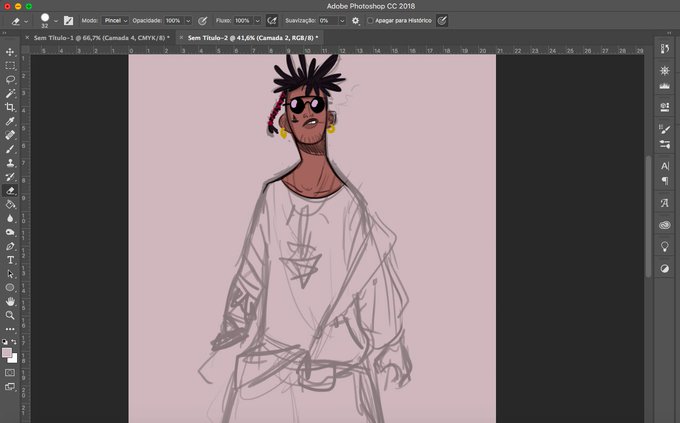Select the Move tool
The image size is (680, 423).
pos(10,52)
